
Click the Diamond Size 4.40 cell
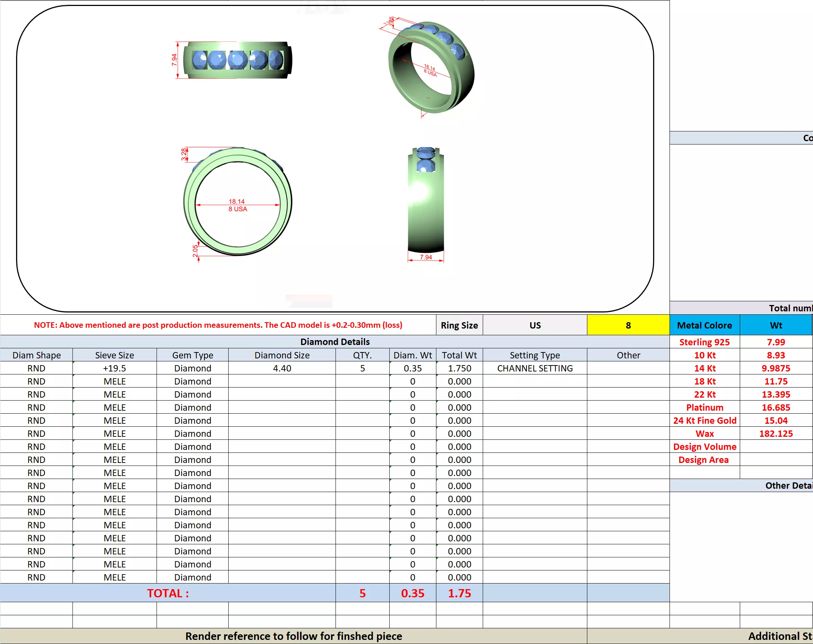pyautogui.click(x=282, y=368)
